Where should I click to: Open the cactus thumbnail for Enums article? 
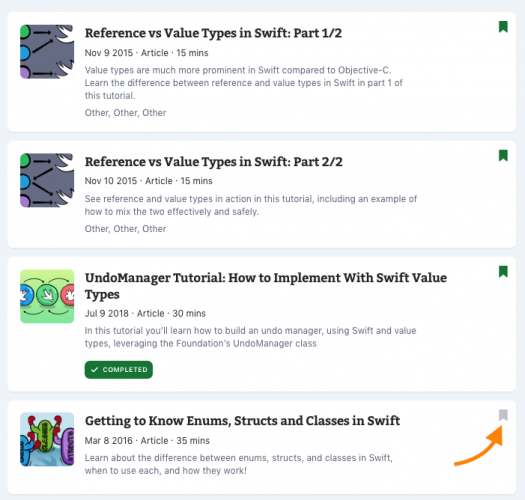(47, 439)
